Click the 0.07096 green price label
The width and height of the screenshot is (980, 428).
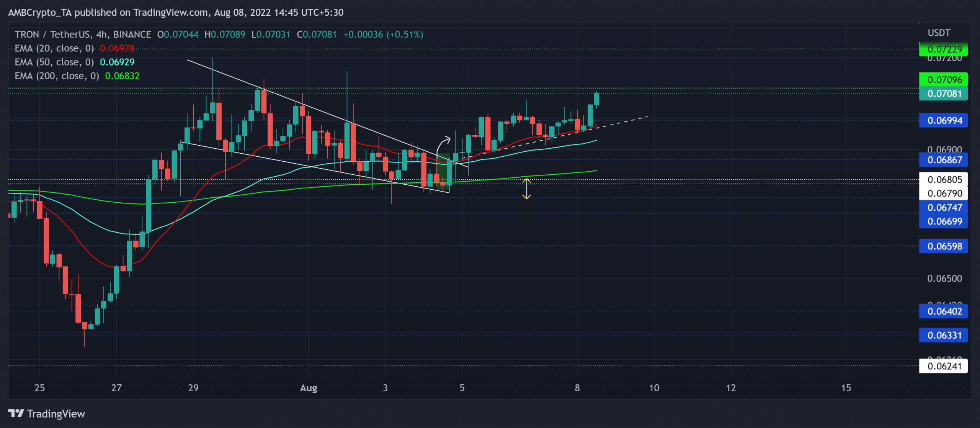943,80
